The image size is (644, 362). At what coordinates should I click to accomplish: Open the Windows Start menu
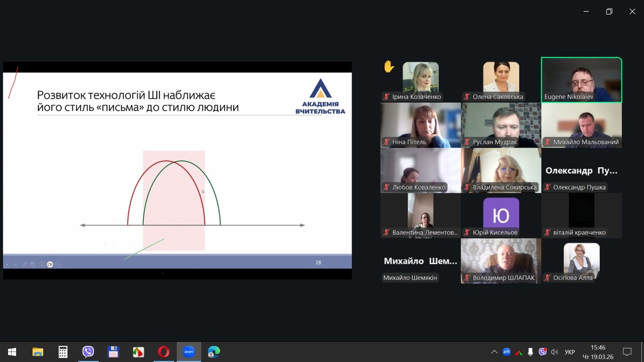tap(12, 352)
